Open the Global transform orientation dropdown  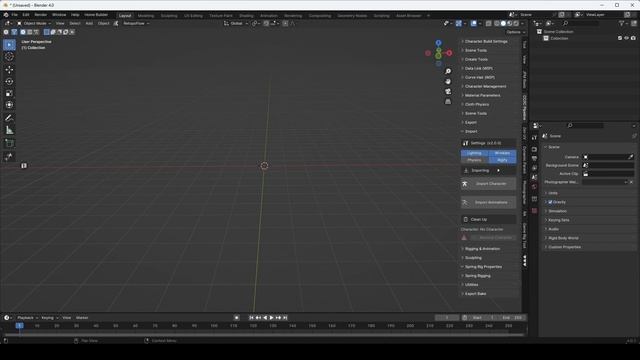[x=236, y=23]
